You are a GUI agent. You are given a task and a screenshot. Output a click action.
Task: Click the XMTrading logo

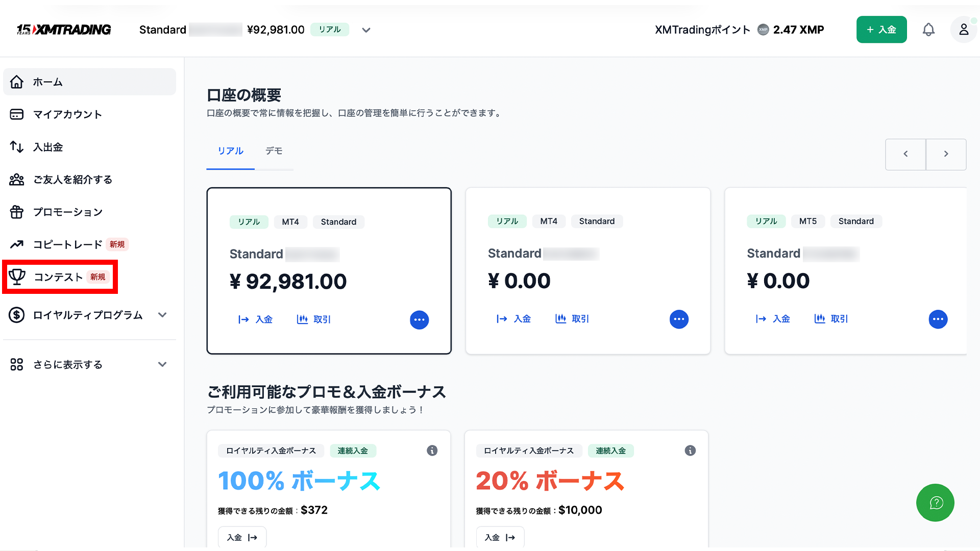click(64, 30)
